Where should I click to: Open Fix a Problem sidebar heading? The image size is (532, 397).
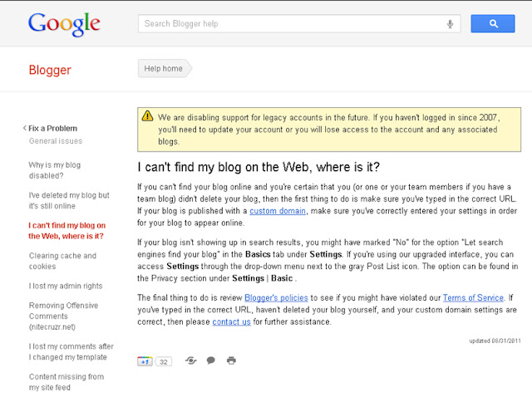click(52, 129)
